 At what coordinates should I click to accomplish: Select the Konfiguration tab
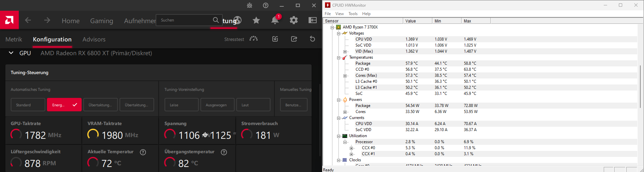click(x=52, y=39)
